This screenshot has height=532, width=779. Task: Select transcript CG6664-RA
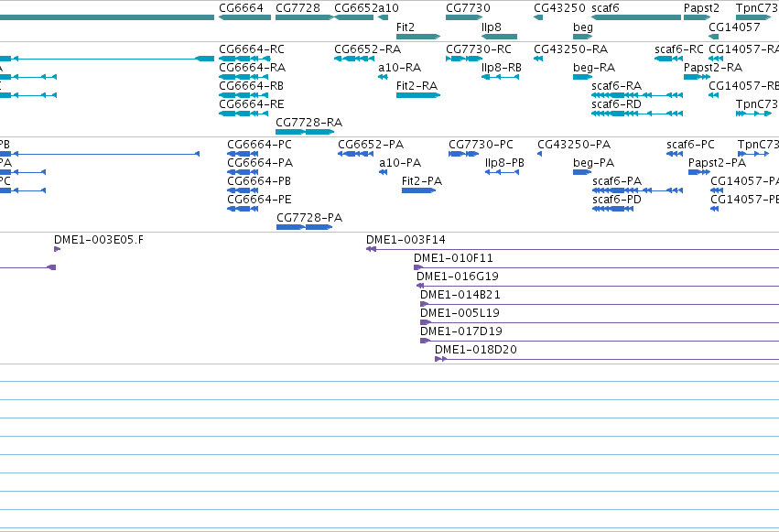coord(243,77)
